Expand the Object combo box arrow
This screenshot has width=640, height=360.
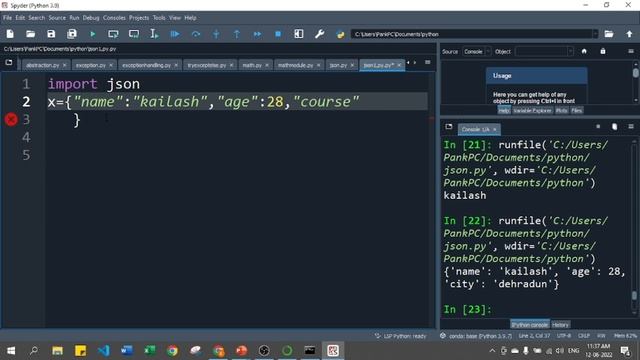570,51
